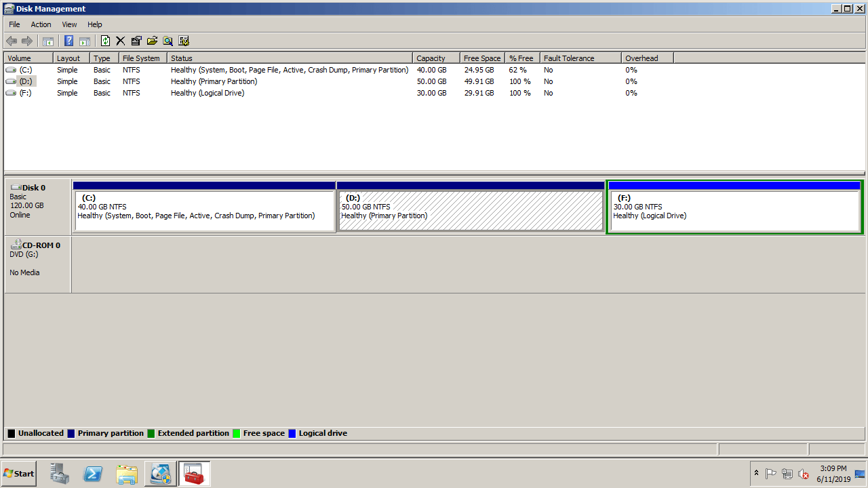The height and width of the screenshot is (488, 868).
Task: Select the (D:) row in volume list
Action: pyautogui.click(x=26, y=81)
